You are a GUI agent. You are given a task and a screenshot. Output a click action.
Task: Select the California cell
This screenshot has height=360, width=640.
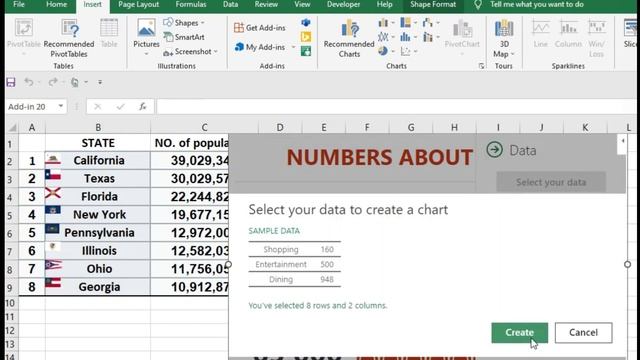98,160
